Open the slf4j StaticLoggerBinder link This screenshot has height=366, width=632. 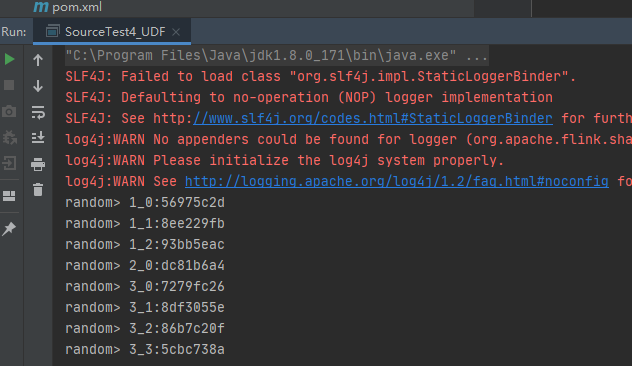pos(372,119)
